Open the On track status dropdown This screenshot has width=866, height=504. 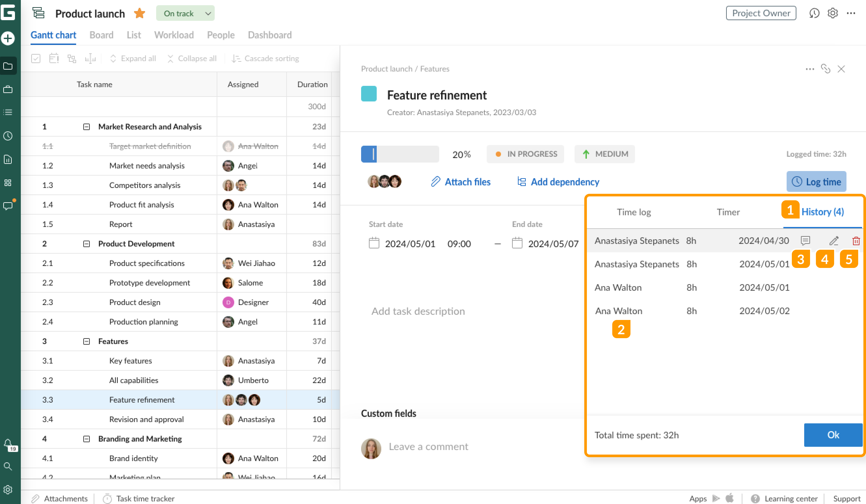pyautogui.click(x=185, y=13)
